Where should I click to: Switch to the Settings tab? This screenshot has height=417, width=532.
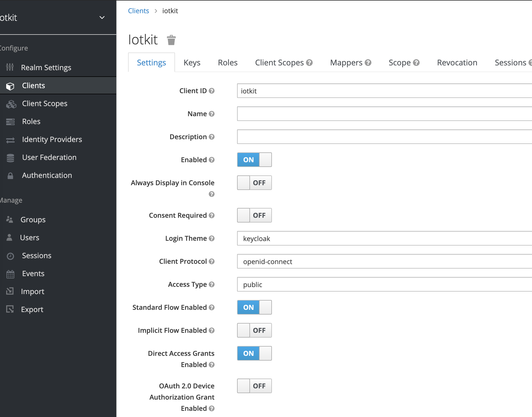coord(151,63)
